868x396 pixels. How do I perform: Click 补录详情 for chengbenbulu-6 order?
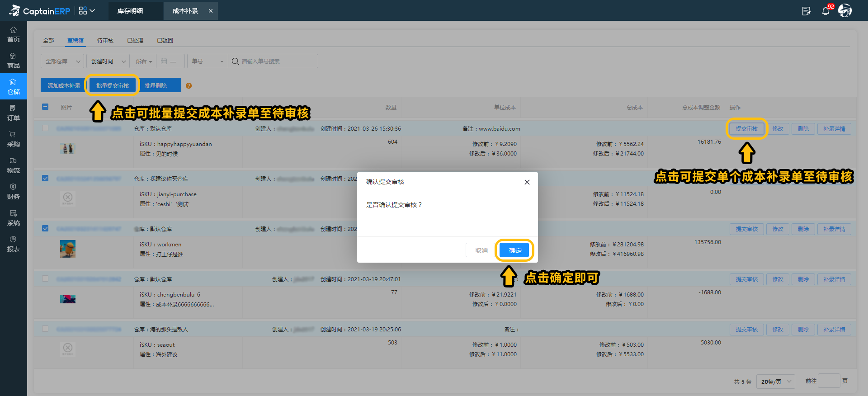click(834, 279)
